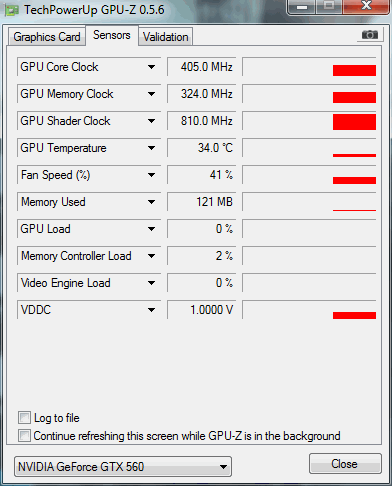Expand the GPU Temperature sensor dropdown
The width and height of the screenshot is (392, 486).
point(151,148)
